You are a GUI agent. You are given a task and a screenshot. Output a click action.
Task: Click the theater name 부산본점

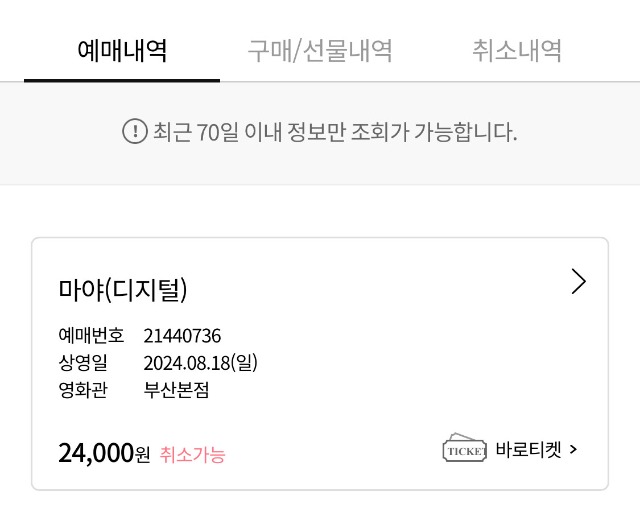coord(176,389)
